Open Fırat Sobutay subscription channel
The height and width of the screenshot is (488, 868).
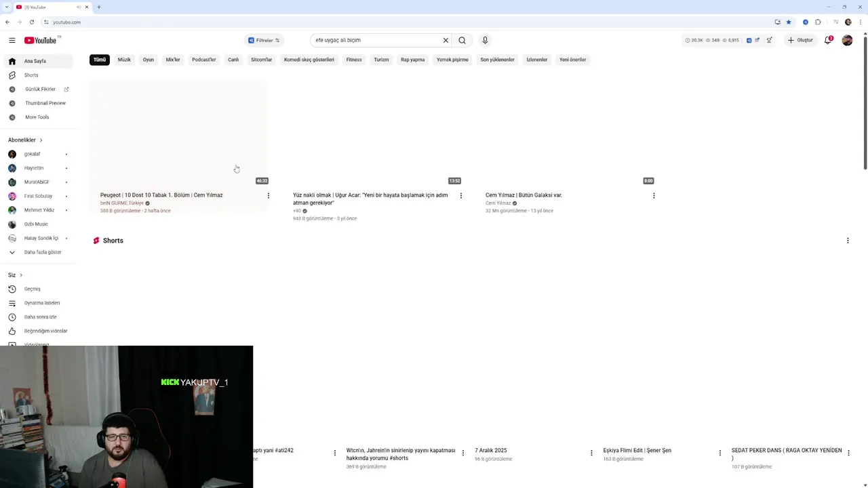(39, 196)
